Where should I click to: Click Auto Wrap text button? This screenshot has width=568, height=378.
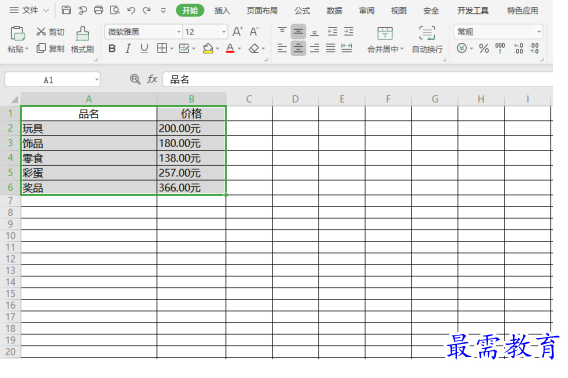tap(427, 39)
